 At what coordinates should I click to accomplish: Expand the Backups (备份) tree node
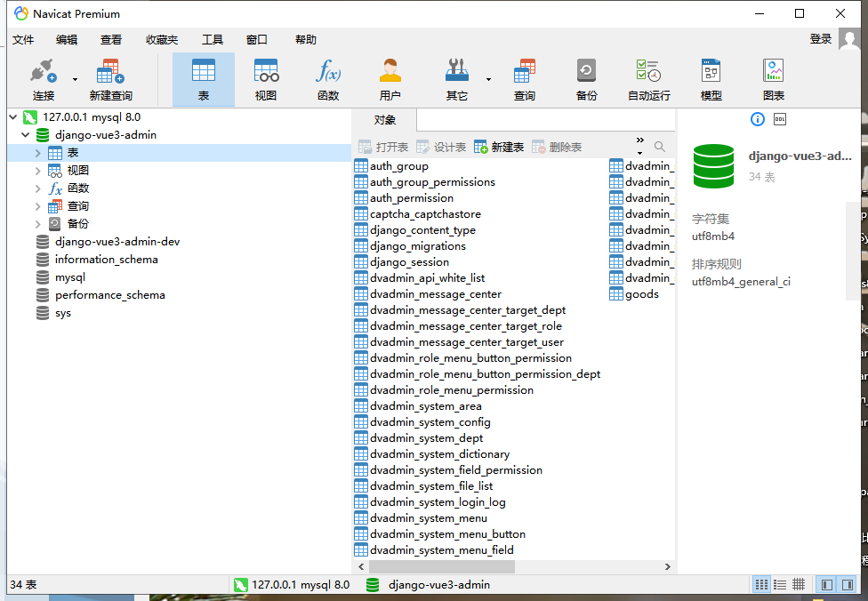pyautogui.click(x=37, y=223)
